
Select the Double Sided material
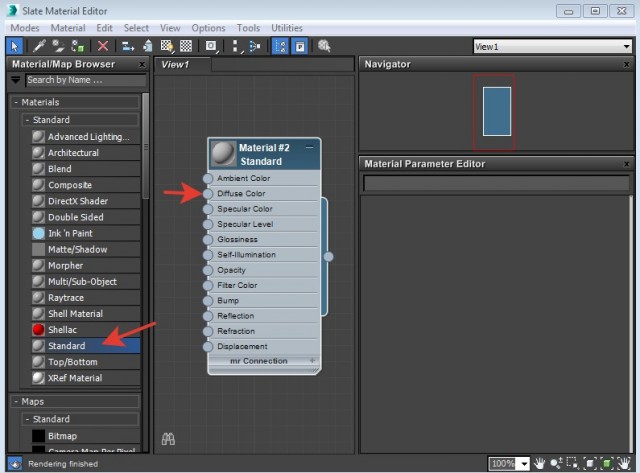(86, 217)
